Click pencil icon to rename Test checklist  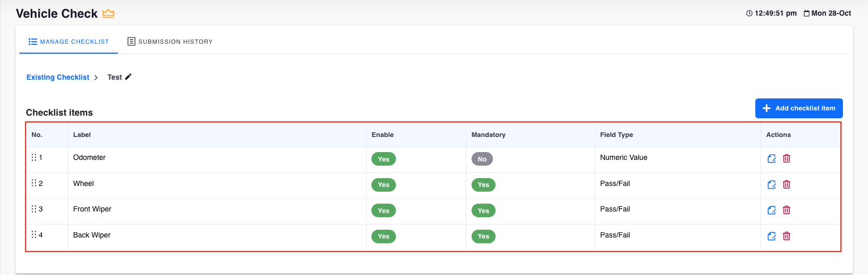[x=128, y=77]
